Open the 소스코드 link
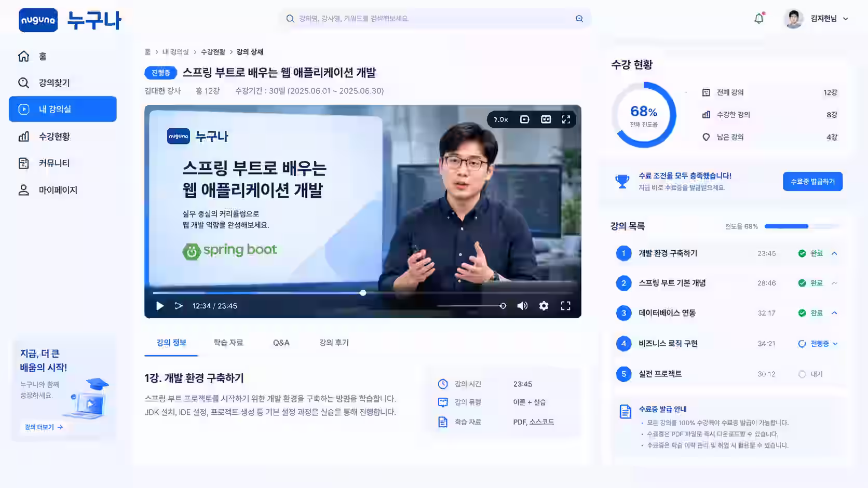Viewport: 868px width, 488px height. click(x=541, y=422)
